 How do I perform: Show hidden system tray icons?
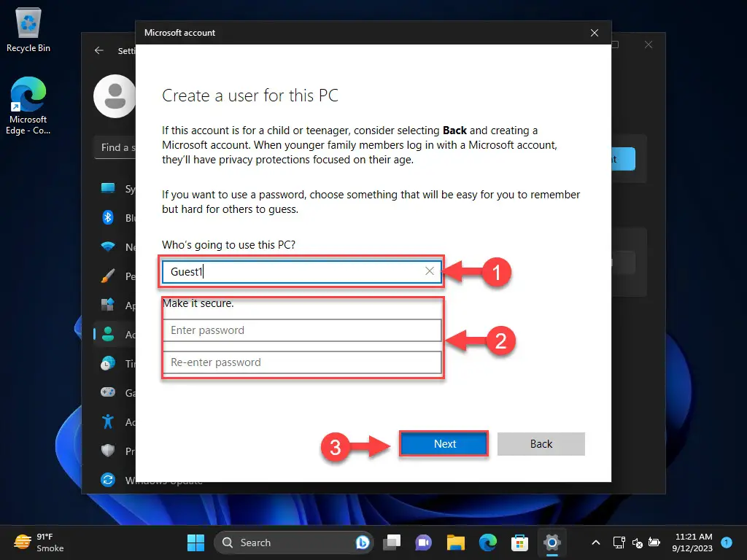click(595, 542)
